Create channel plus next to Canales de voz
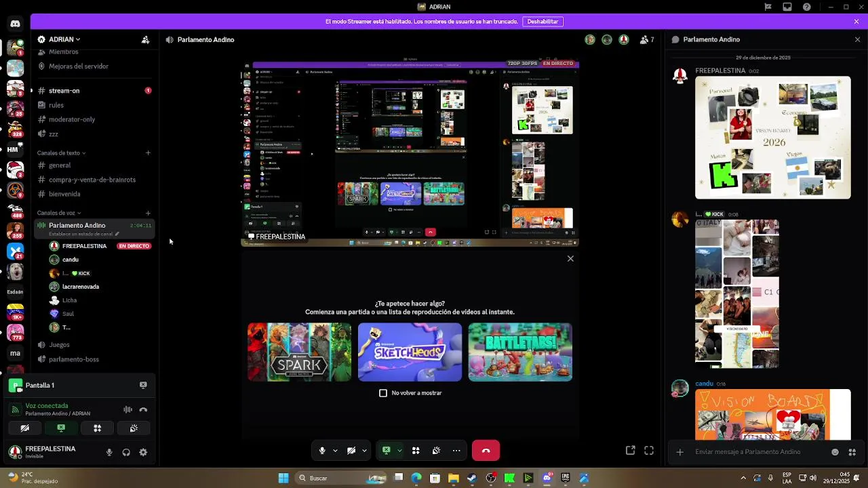This screenshot has height=488, width=868. (x=148, y=213)
